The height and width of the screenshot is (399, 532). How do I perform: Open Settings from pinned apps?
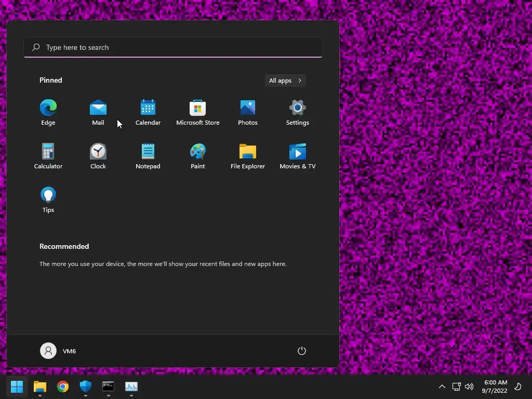point(298,113)
